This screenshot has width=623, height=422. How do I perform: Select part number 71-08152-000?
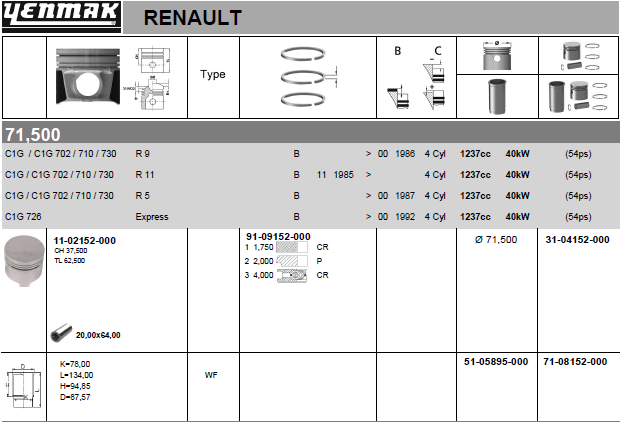[575, 361]
